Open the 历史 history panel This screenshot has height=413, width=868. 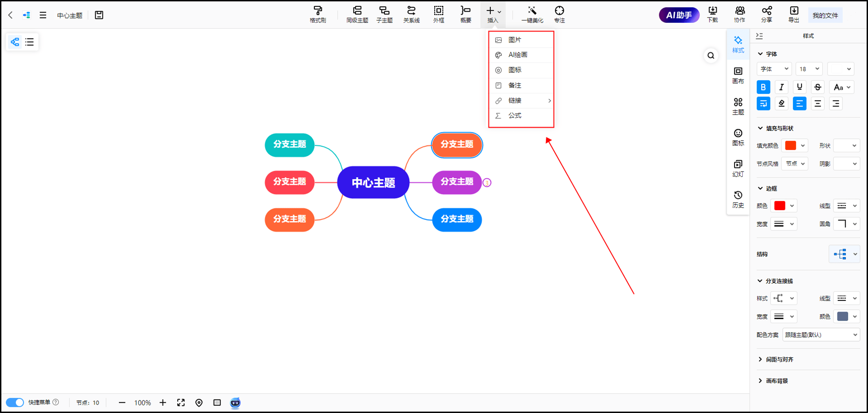pyautogui.click(x=738, y=199)
